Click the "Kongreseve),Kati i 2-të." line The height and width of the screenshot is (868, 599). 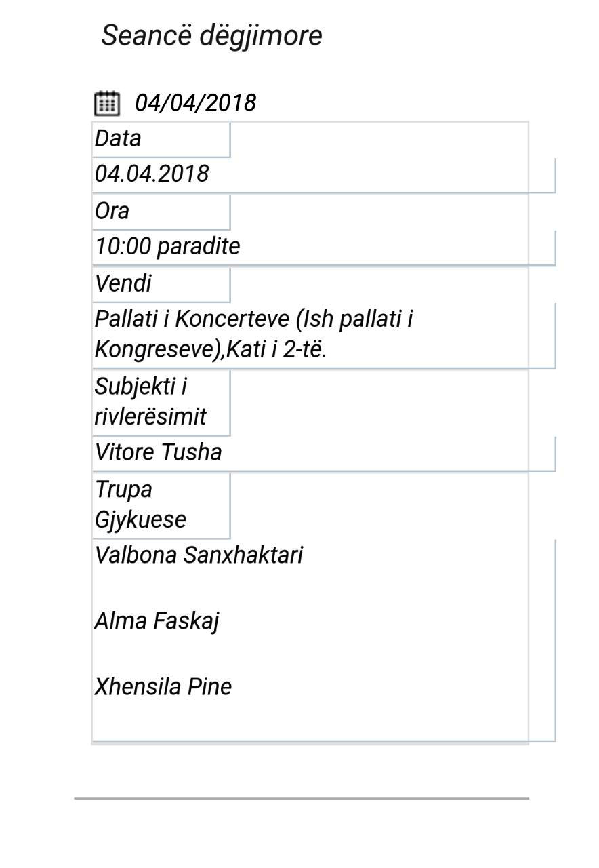(x=211, y=350)
